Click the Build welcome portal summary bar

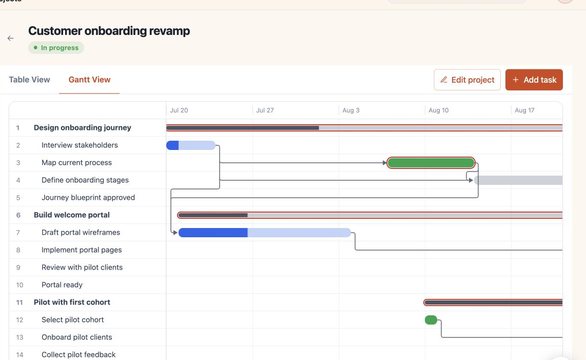pyautogui.click(x=370, y=215)
